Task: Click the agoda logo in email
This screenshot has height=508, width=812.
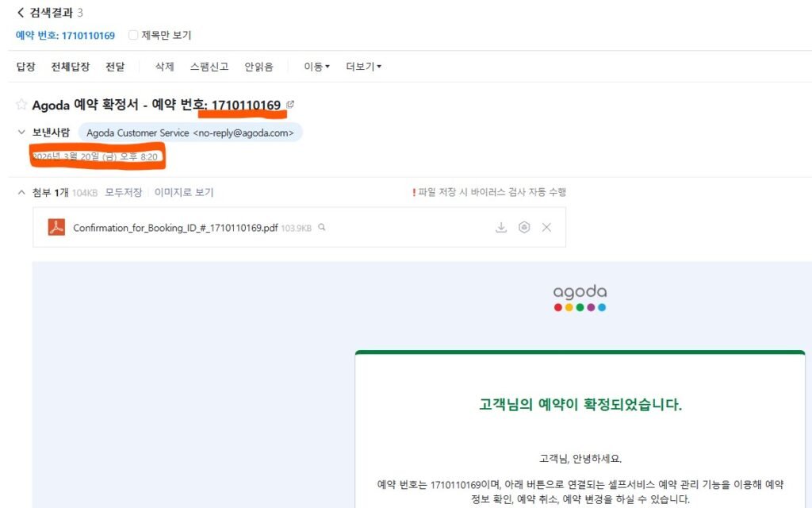Action: (580, 298)
